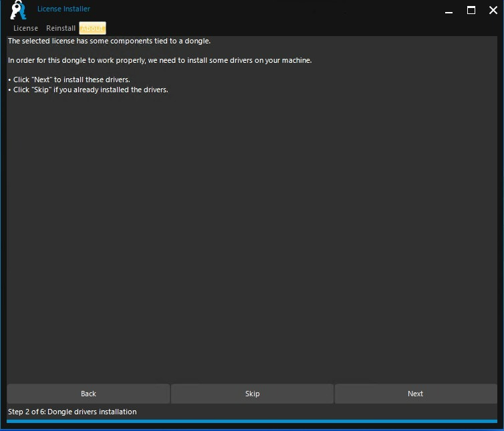Maximize the License Installer window
The height and width of the screenshot is (431, 504).
point(471,10)
